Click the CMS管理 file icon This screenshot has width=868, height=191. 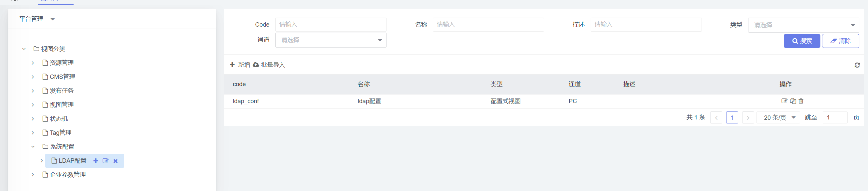[x=45, y=77]
